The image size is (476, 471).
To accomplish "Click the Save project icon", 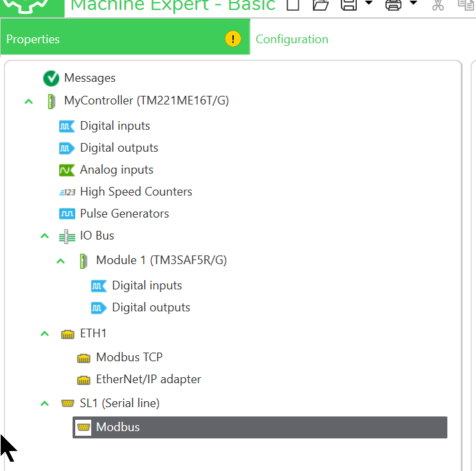I will [349, 5].
